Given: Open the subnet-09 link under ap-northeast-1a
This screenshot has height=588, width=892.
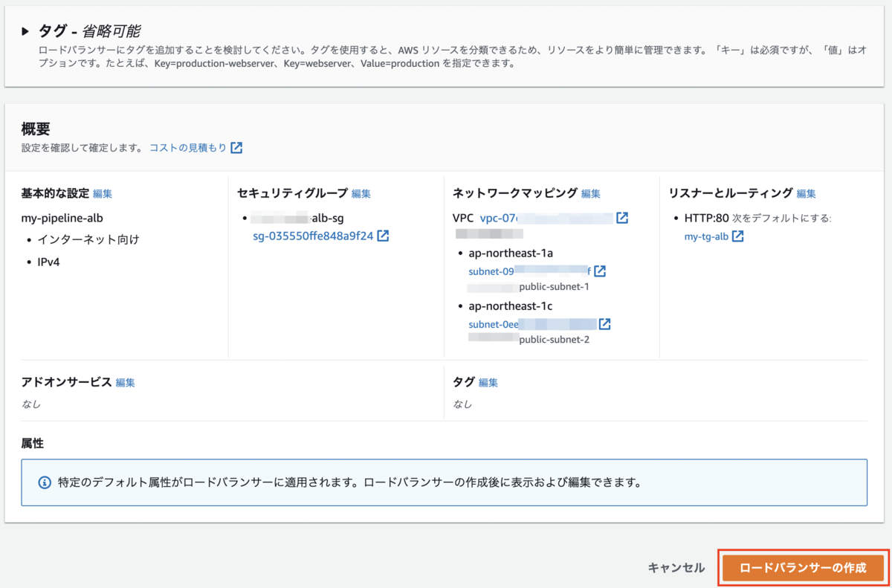Looking at the screenshot, I should pos(530,271).
